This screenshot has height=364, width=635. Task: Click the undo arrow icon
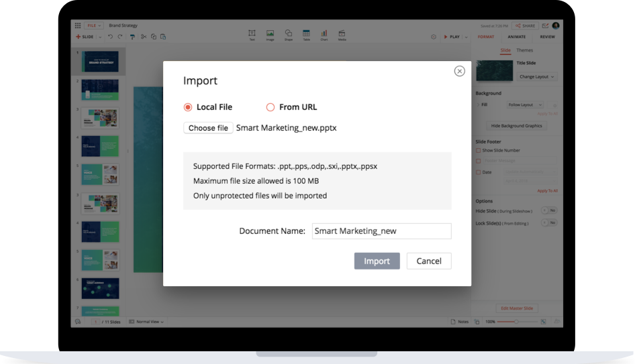coord(110,37)
